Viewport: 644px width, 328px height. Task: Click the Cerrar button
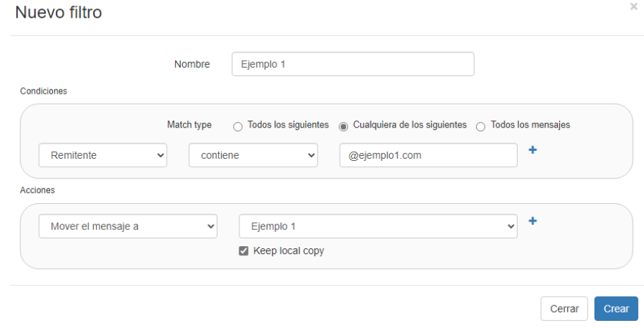[x=564, y=309]
